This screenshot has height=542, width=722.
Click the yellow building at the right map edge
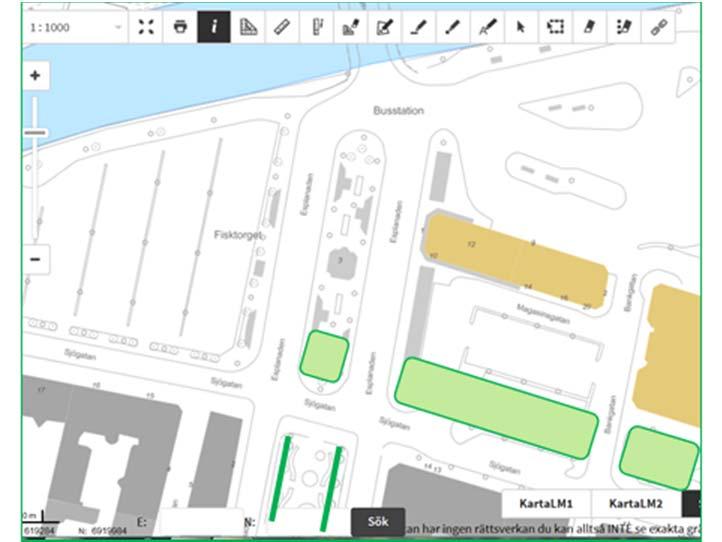pos(670,355)
